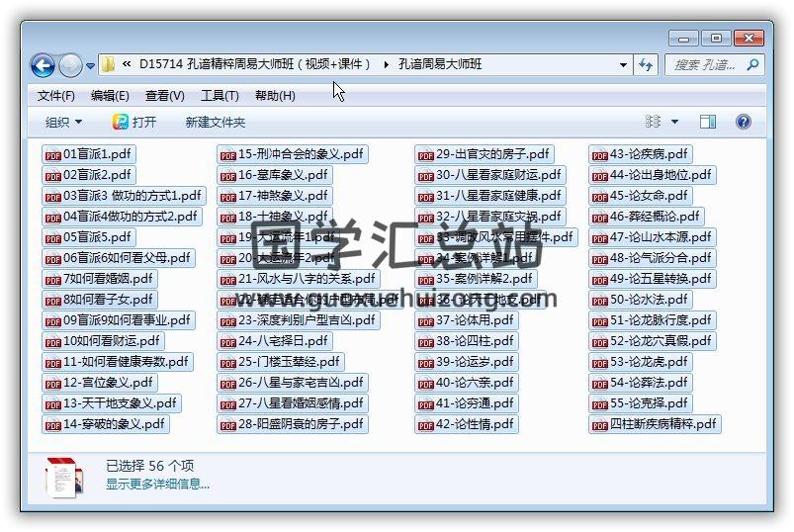
Task: Select file 03盲派3 做功的方式1.pdf
Action: (x=124, y=196)
